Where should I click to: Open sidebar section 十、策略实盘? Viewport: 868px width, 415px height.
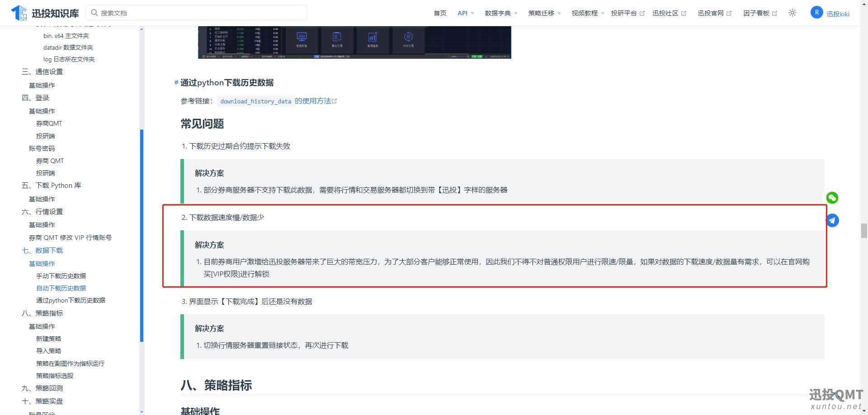click(x=42, y=401)
